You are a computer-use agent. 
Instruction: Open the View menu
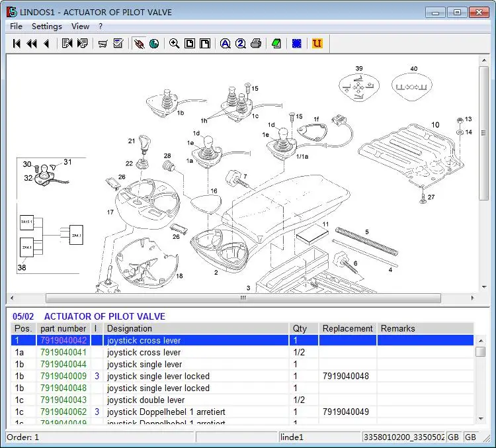tap(80, 26)
